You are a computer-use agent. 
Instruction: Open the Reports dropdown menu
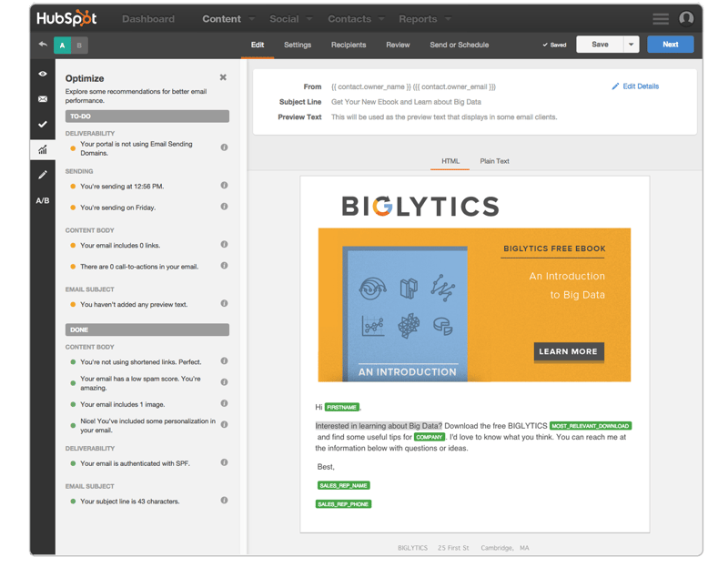[x=425, y=19]
